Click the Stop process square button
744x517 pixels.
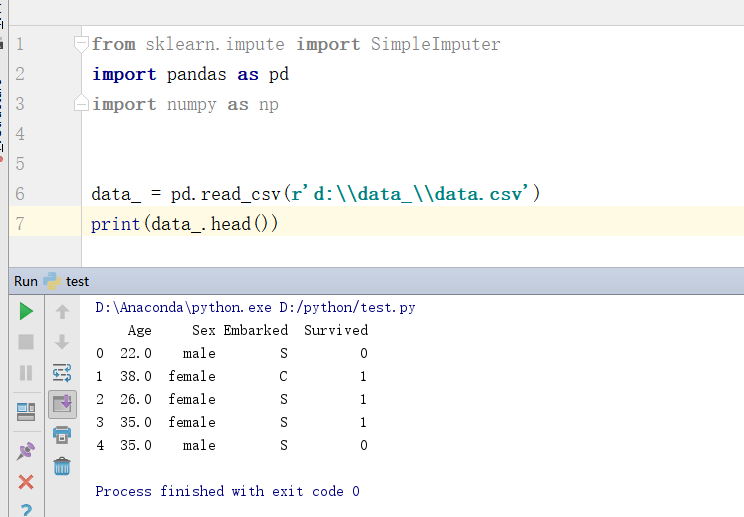tap(26, 342)
